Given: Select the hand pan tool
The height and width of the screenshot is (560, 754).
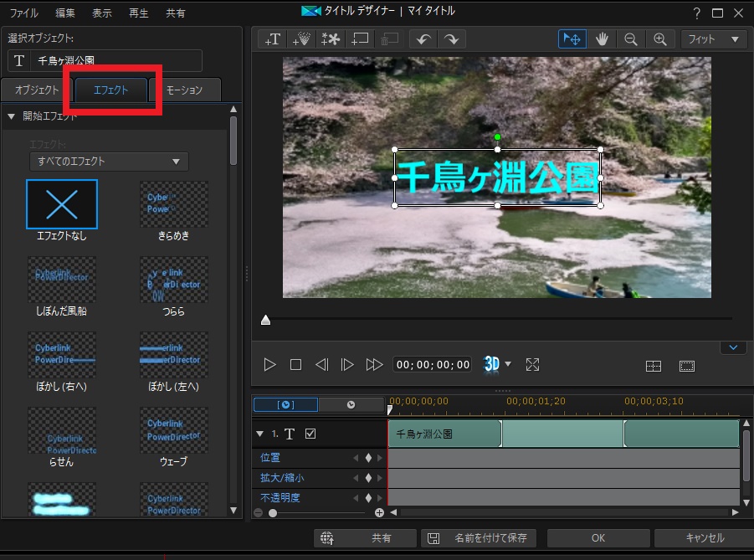Looking at the screenshot, I should pos(602,39).
